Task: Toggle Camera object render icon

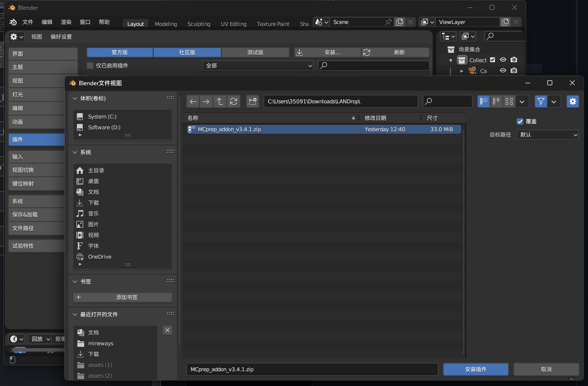Action: (x=514, y=71)
